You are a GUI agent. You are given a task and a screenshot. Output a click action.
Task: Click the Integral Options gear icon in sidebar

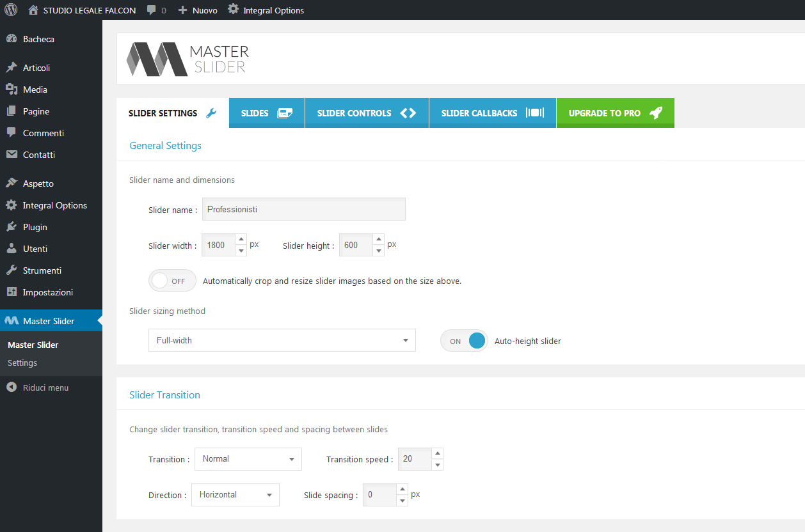coord(12,205)
